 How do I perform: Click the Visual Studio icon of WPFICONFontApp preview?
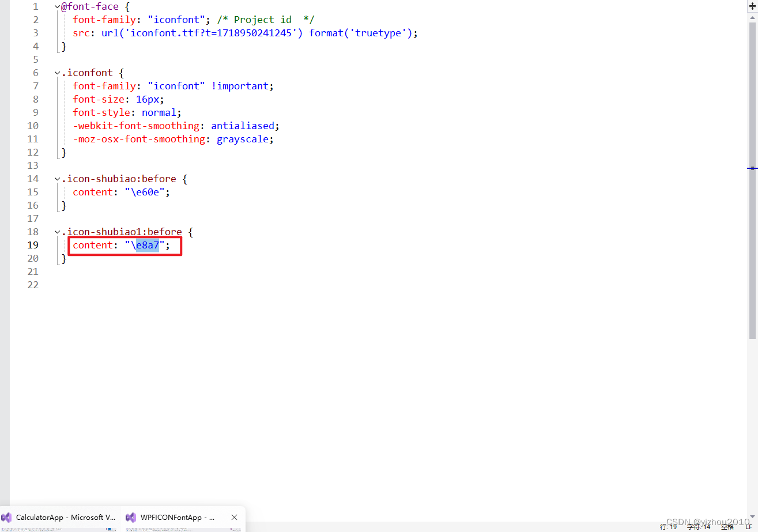point(131,518)
